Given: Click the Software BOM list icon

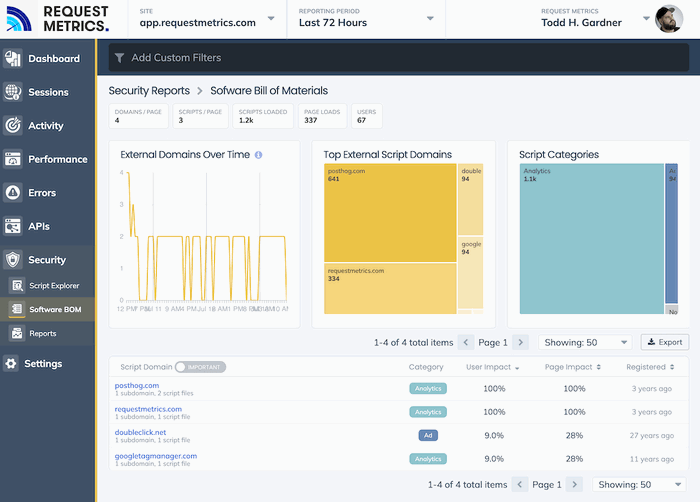Looking at the screenshot, I should (x=17, y=309).
